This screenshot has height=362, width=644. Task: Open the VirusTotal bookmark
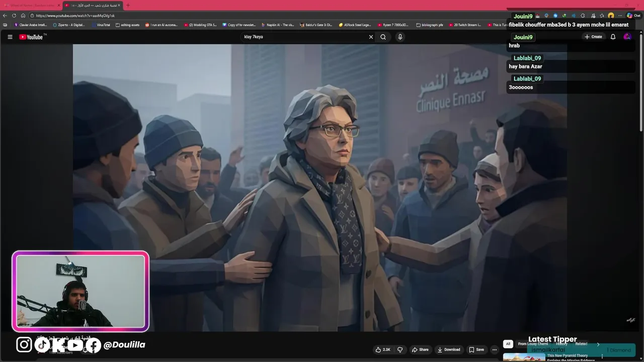pos(101,25)
